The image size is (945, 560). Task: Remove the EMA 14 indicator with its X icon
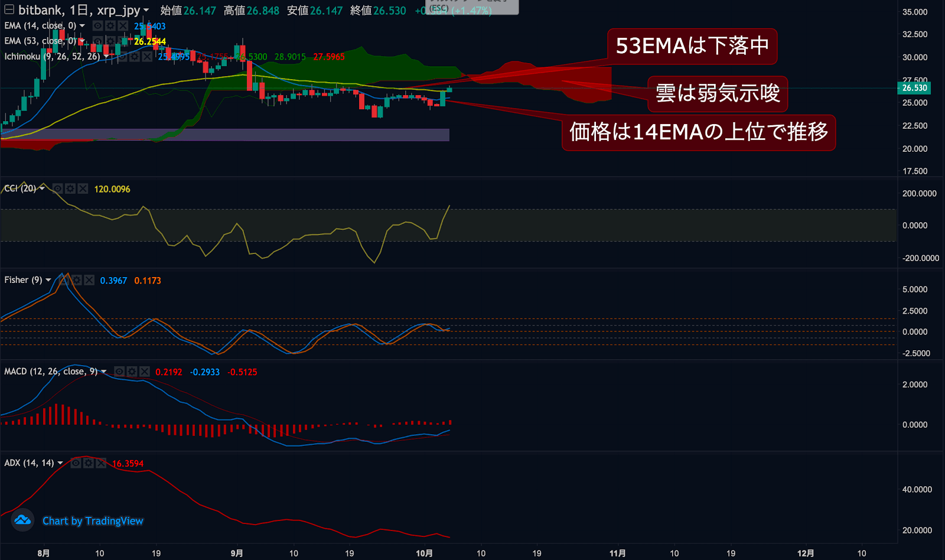click(x=123, y=26)
